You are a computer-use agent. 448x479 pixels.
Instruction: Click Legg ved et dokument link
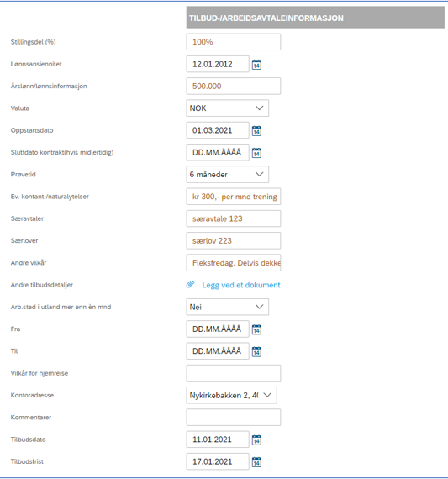tap(241, 285)
